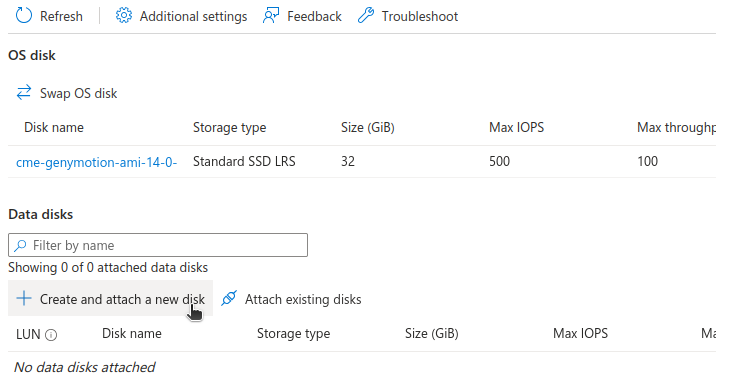This screenshot has width=736, height=387.
Task: Click the OS disk Max IOPS column header
Action: (516, 127)
